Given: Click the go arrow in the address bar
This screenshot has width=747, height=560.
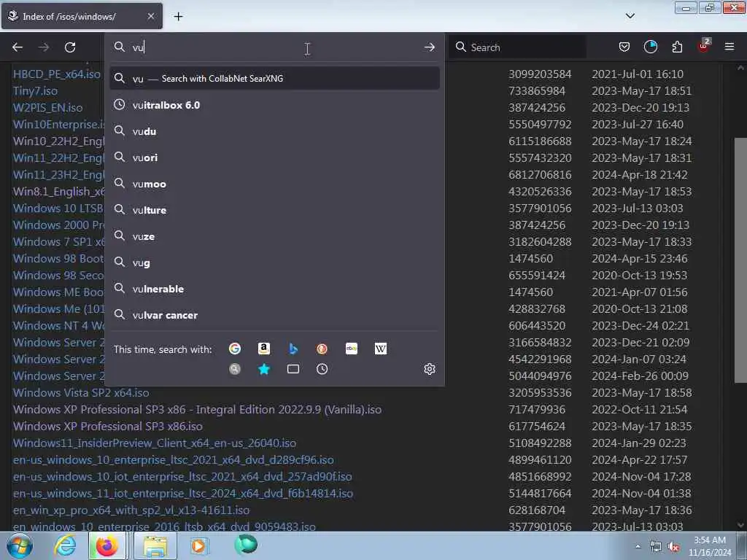Looking at the screenshot, I should [x=429, y=47].
